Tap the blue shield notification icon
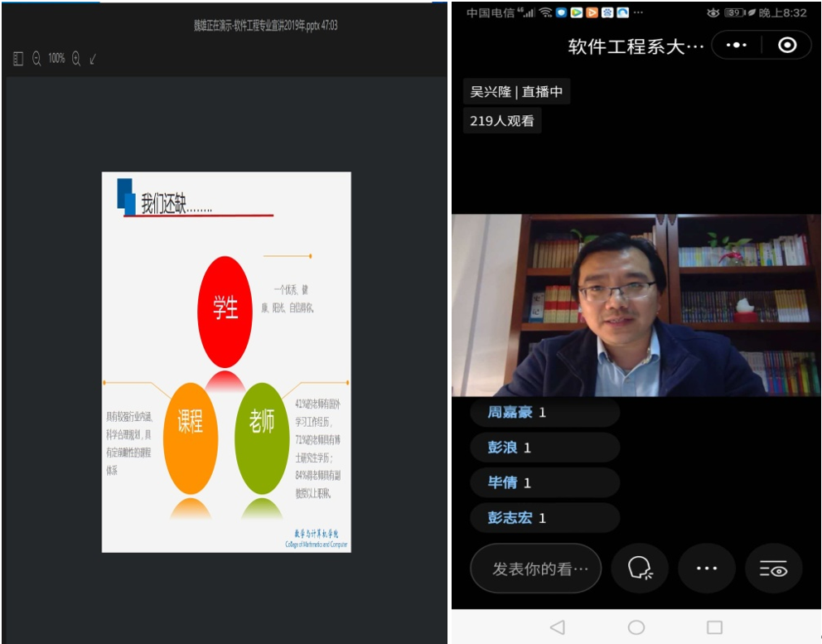 click(561, 12)
